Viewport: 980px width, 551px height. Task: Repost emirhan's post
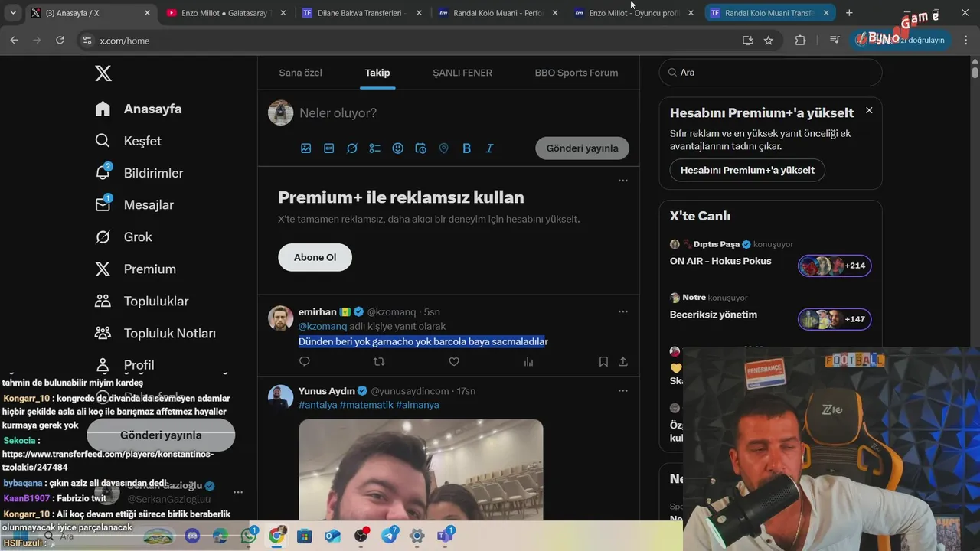click(379, 361)
